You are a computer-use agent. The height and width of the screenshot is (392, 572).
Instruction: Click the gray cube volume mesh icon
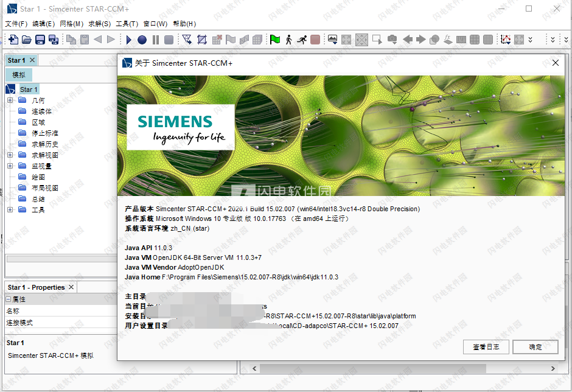click(257, 40)
